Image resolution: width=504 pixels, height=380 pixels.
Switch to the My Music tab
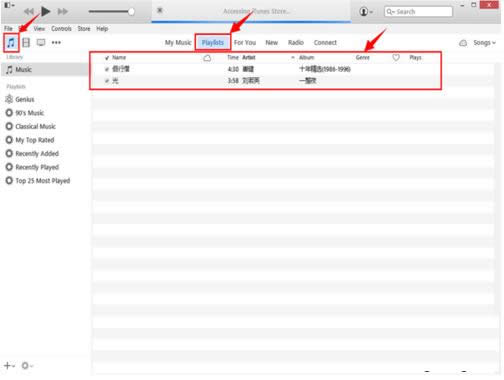pyautogui.click(x=178, y=43)
